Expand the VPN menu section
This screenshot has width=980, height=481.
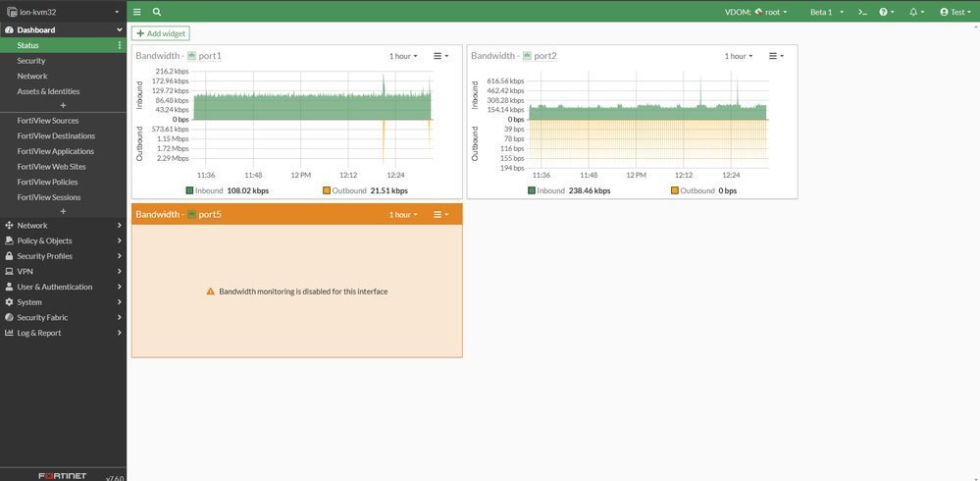coord(63,272)
